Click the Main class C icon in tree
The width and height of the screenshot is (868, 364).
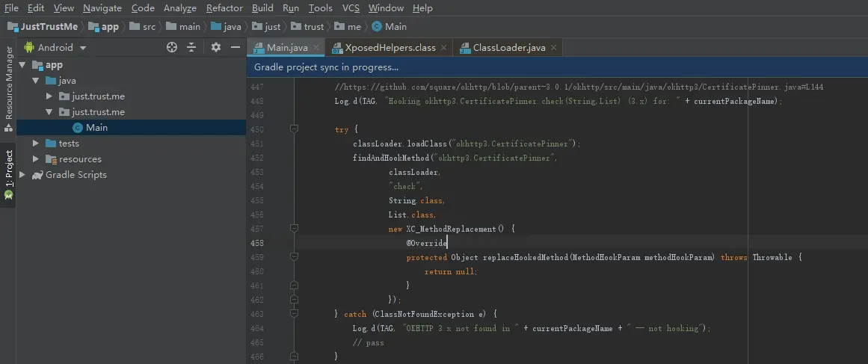coord(78,128)
